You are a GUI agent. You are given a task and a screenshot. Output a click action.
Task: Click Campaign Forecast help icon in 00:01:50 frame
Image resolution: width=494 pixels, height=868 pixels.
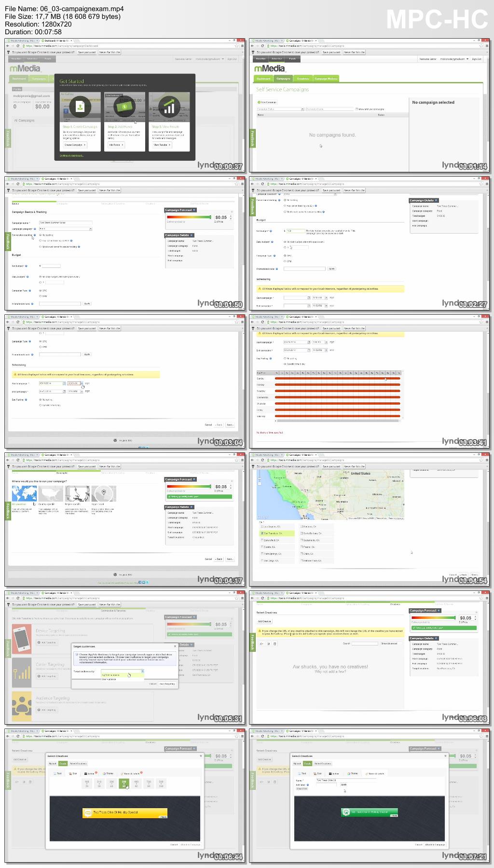[194, 210]
